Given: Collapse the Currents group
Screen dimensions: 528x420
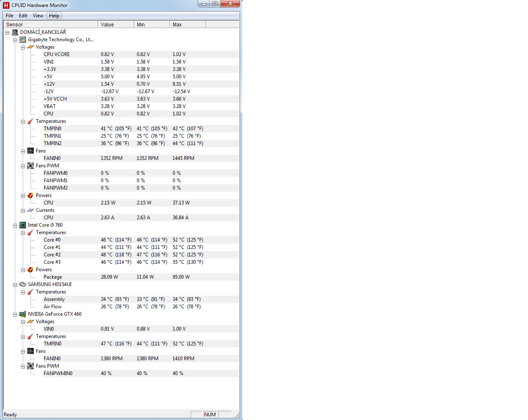Looking at the screenshot, I should (x=23, y=211).
